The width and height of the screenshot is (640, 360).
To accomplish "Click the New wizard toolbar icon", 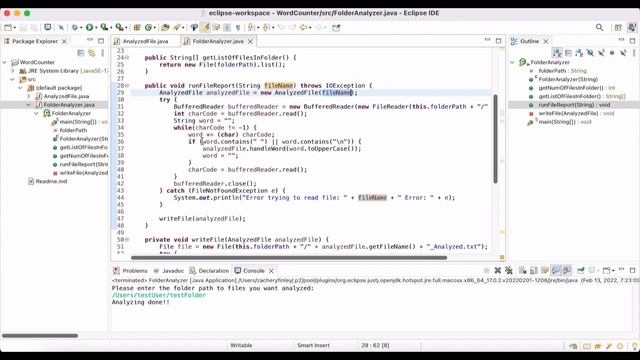I will 8,27.
